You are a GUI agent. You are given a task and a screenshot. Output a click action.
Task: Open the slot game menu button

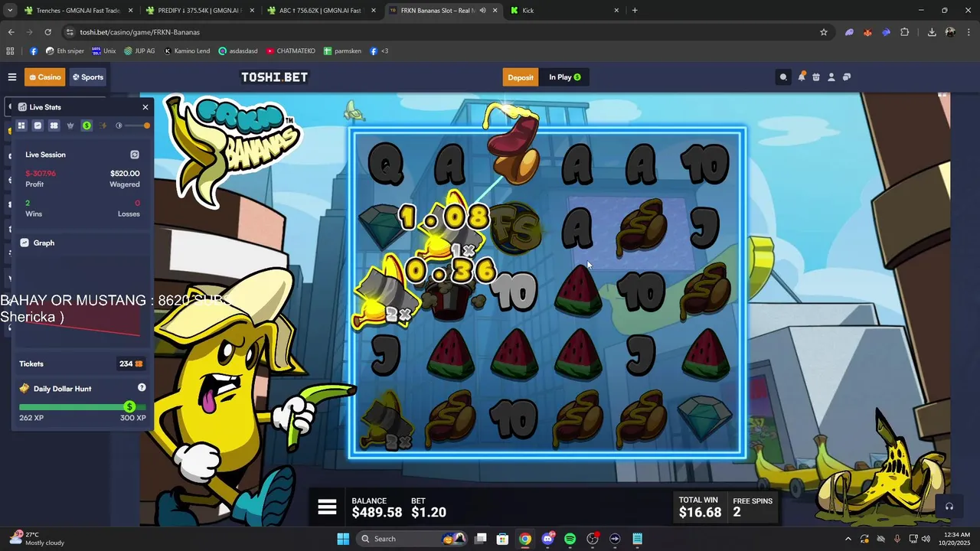(327, 507)
